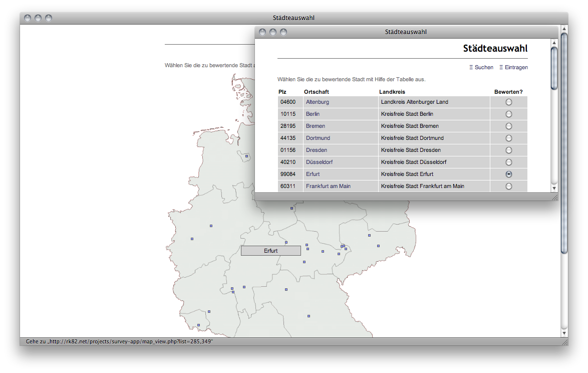Click the main window scroll up arrow
Viewport: 588px width, 373px height.
pyautogui.click(x=564, y=29)
